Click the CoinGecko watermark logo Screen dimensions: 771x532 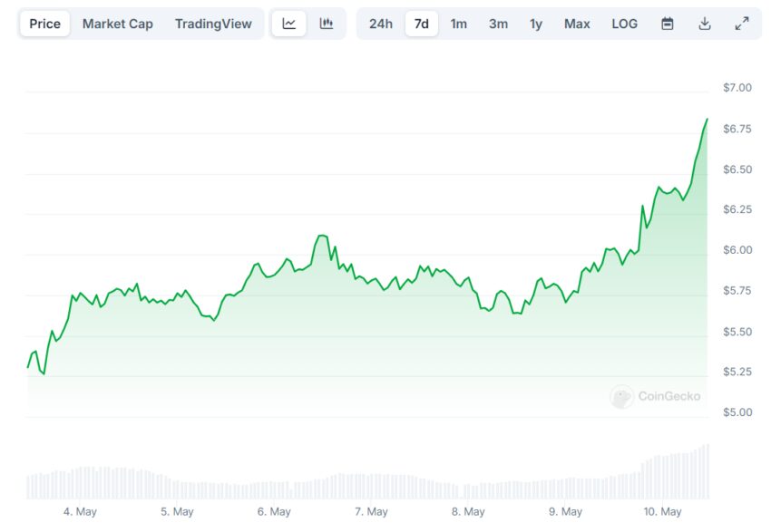(655, 396)
